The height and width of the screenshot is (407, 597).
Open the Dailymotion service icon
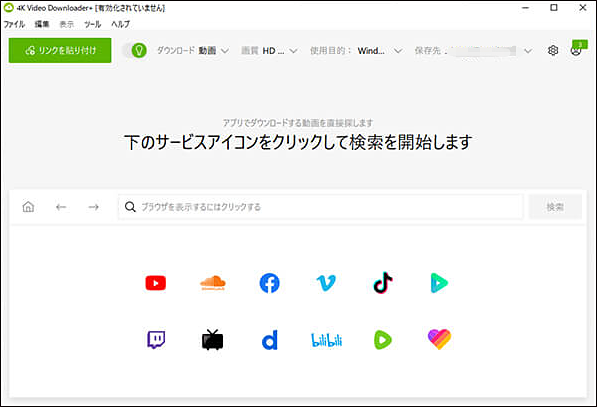pos(269,340)
